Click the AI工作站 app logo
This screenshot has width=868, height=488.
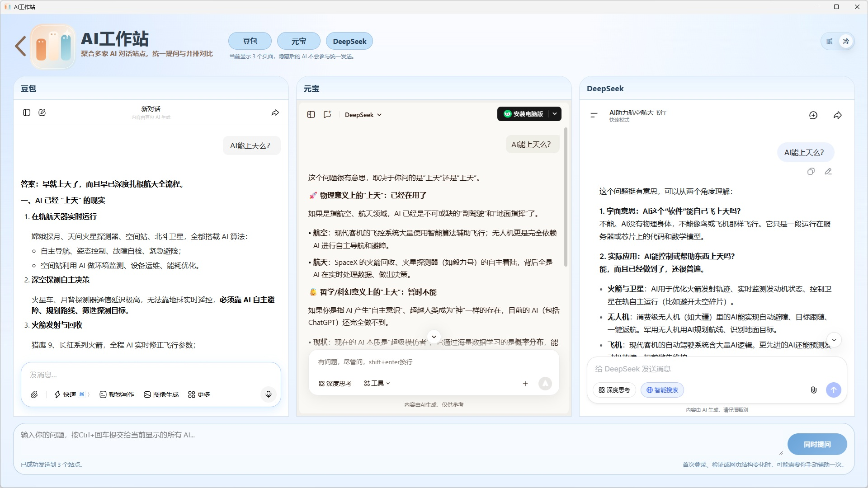53,47
